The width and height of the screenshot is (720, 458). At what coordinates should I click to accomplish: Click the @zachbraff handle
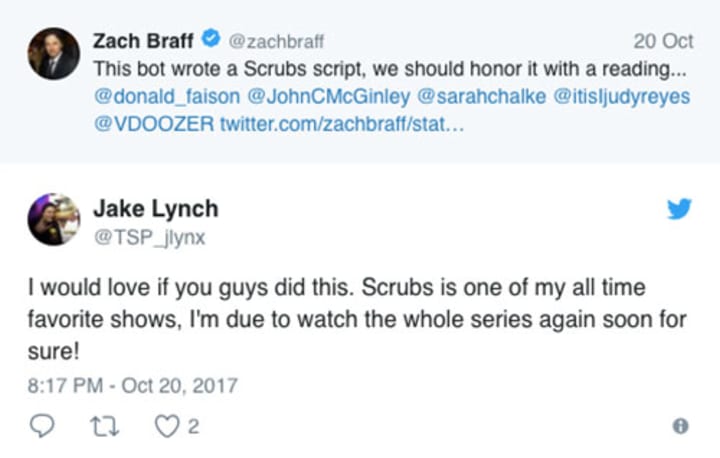[275, 42]
